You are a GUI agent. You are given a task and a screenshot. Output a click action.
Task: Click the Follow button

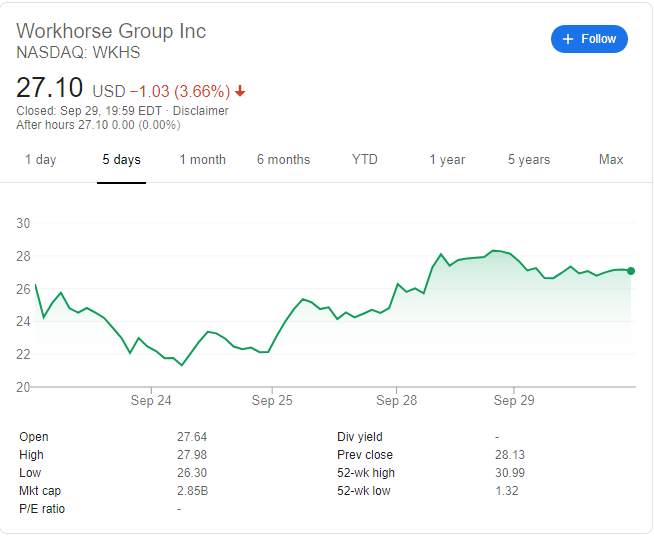pos(589,39)
